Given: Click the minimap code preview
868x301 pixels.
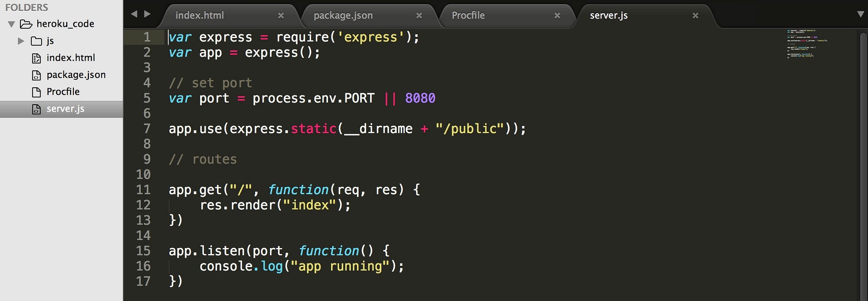Looking at the screenshot, I should tap(807, 43).
